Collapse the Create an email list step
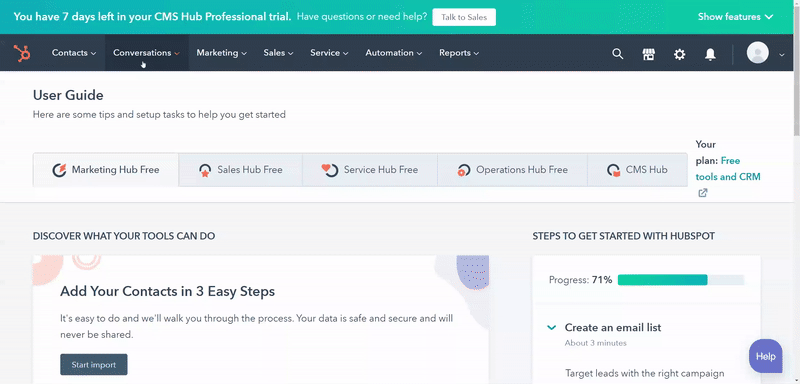The image size is (800, 384). pos(552,327)
